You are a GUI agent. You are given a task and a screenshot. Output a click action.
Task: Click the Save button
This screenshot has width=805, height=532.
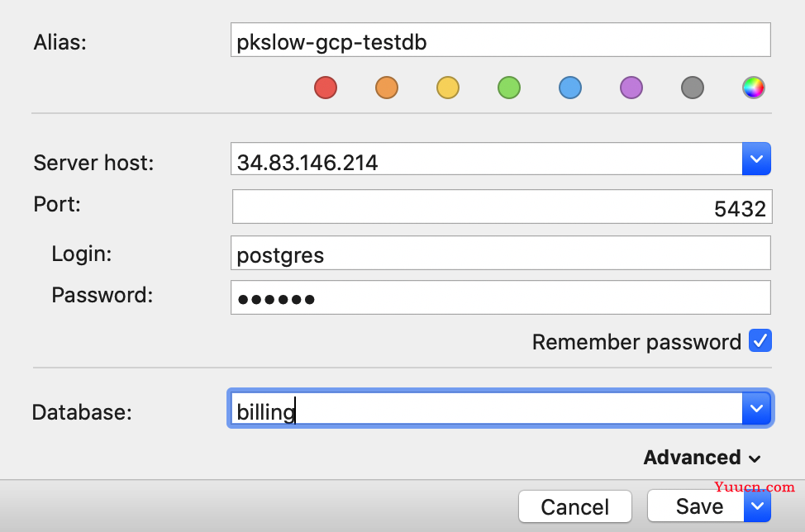(x=696, y=506)
